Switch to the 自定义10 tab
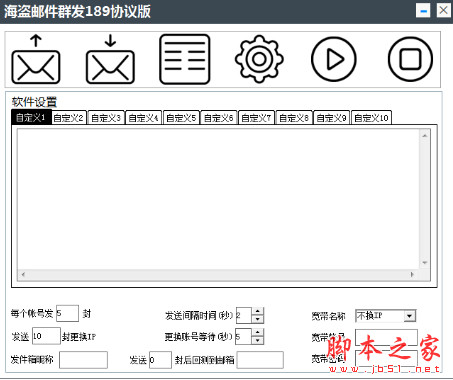Screen dimensions: 453x380 click(371, 118)
